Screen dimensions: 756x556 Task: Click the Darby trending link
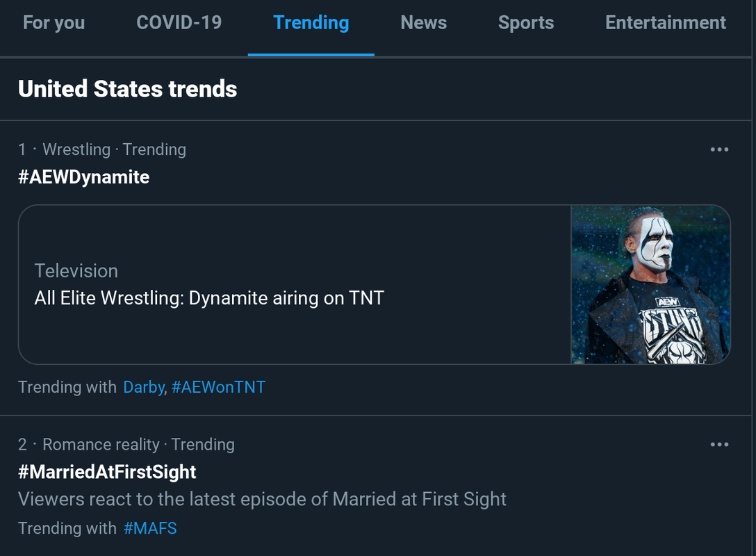pyautogui.click(x=144, y=387)
